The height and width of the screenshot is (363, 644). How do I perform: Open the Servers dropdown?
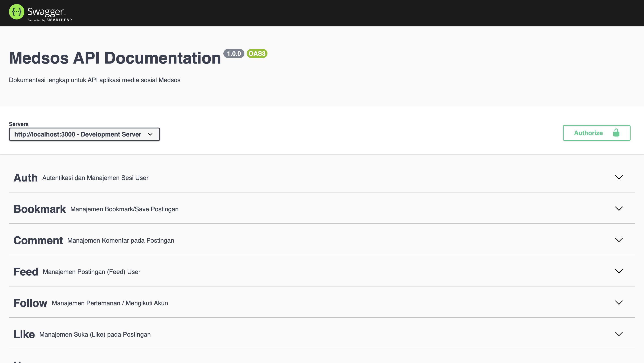(84, 134)
